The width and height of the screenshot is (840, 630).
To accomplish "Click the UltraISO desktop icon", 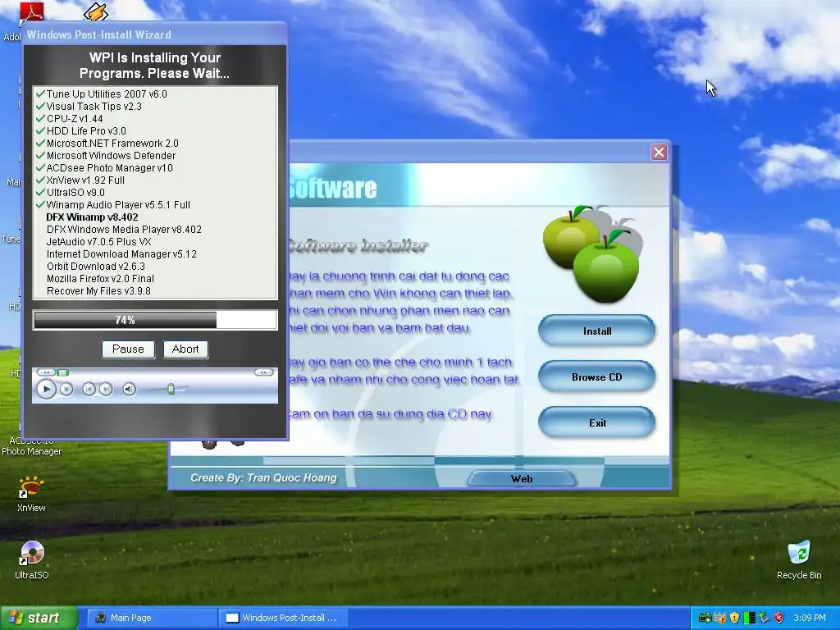I will (x=31, y=560).
